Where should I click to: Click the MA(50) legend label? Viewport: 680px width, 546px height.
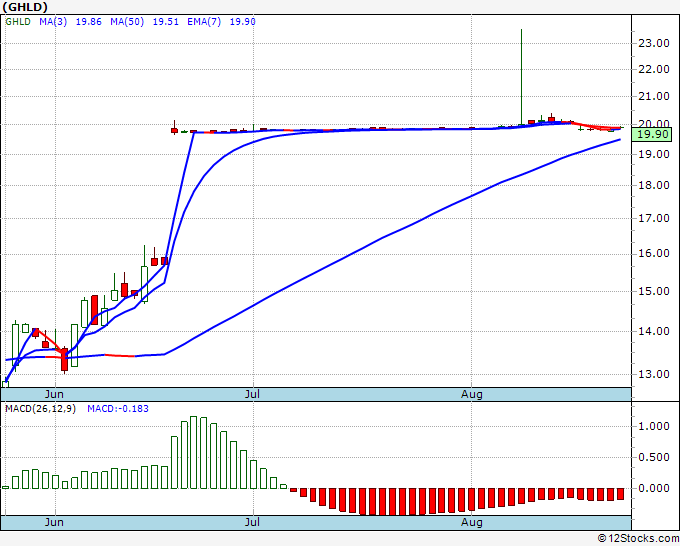[x=127, y=22]
